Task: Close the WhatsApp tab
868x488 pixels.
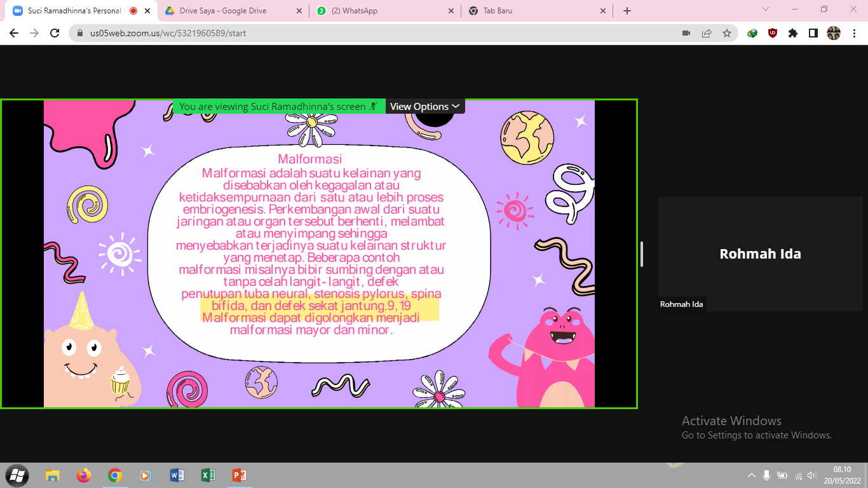Action: [x=451, y=11]
